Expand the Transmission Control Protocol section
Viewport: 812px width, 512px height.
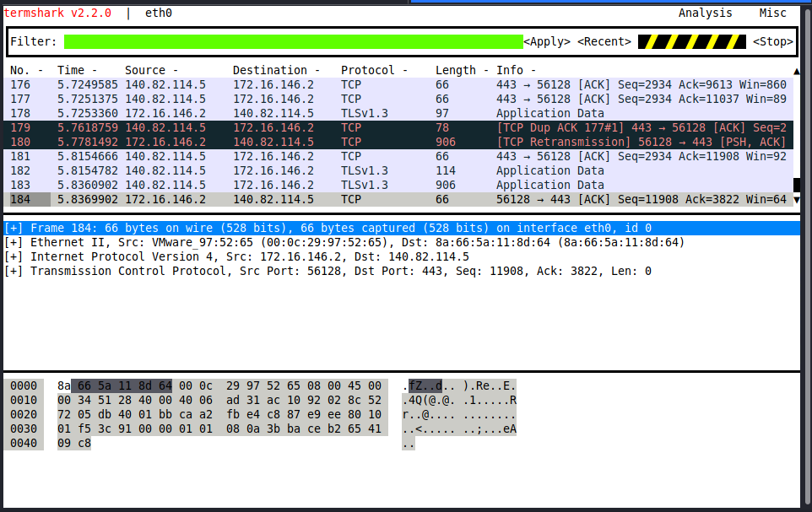point(14,271)
